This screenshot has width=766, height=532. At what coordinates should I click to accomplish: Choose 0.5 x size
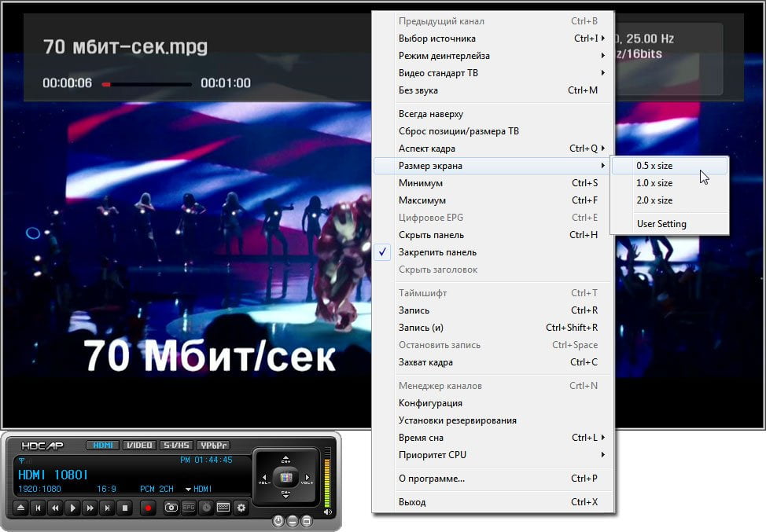pos(670,166)
